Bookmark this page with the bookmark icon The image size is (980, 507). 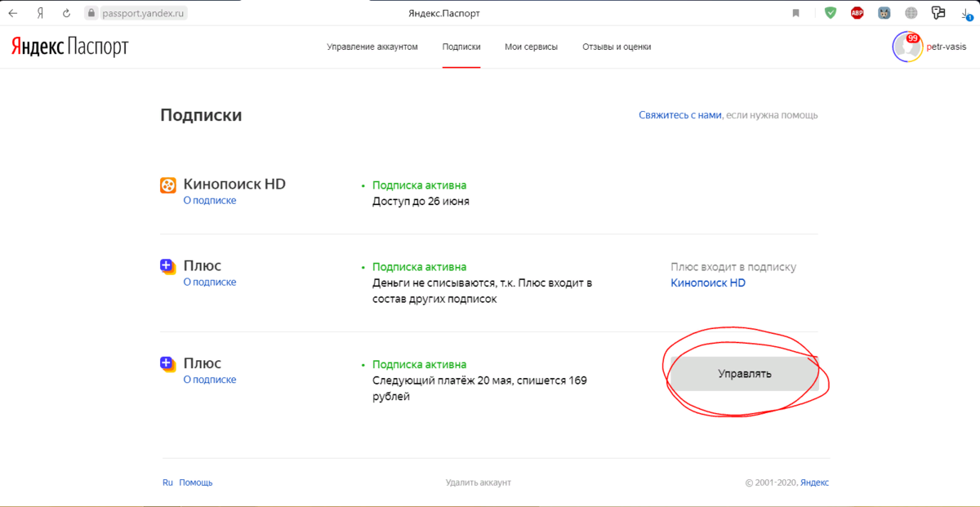pyautogui.click(x=795, y=13)
